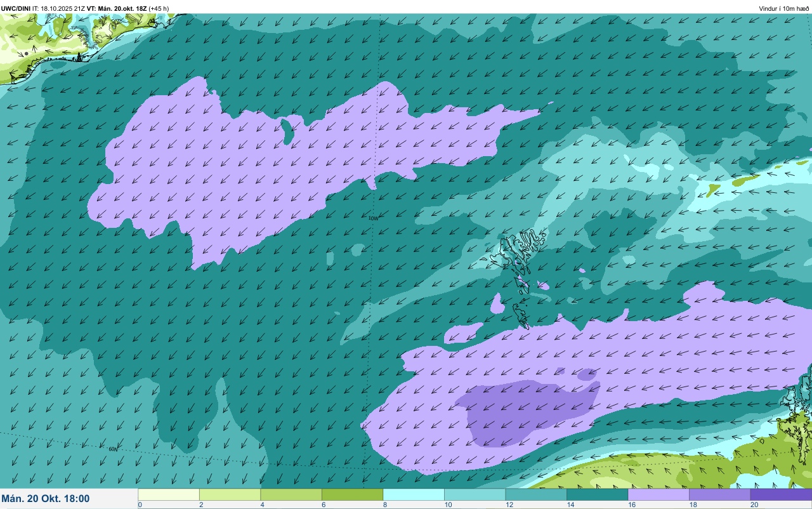
Task: Click the pale yellow 0–2 legend swatch
Action: 169,494
